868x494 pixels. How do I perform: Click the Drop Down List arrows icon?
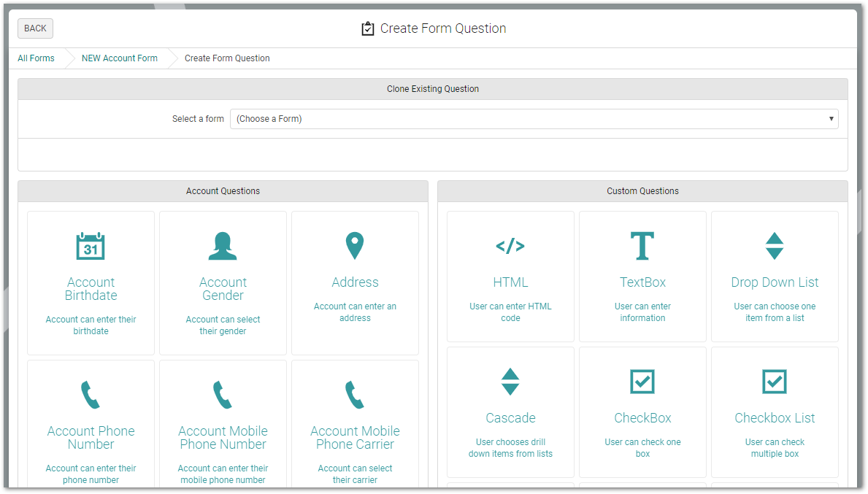[775, 246]
